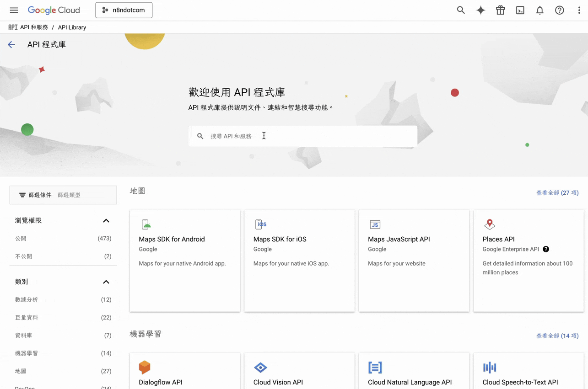588x389 pixels.
Task: Open the three-dot settings menu
Action: pos(579,10)
